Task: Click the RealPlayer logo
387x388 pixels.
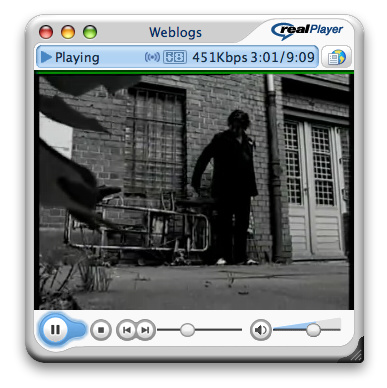Action: tap(307, 31)
